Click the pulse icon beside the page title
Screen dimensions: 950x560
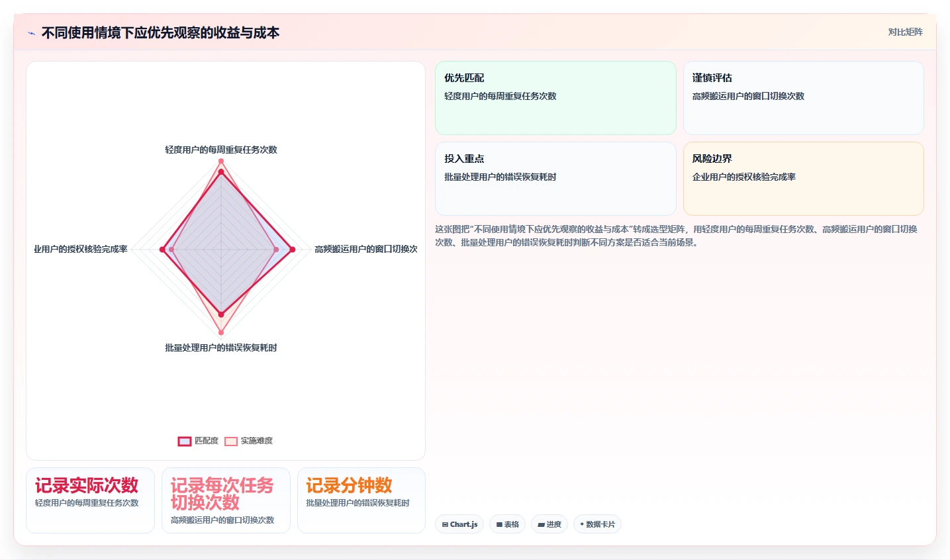point(31,33)
